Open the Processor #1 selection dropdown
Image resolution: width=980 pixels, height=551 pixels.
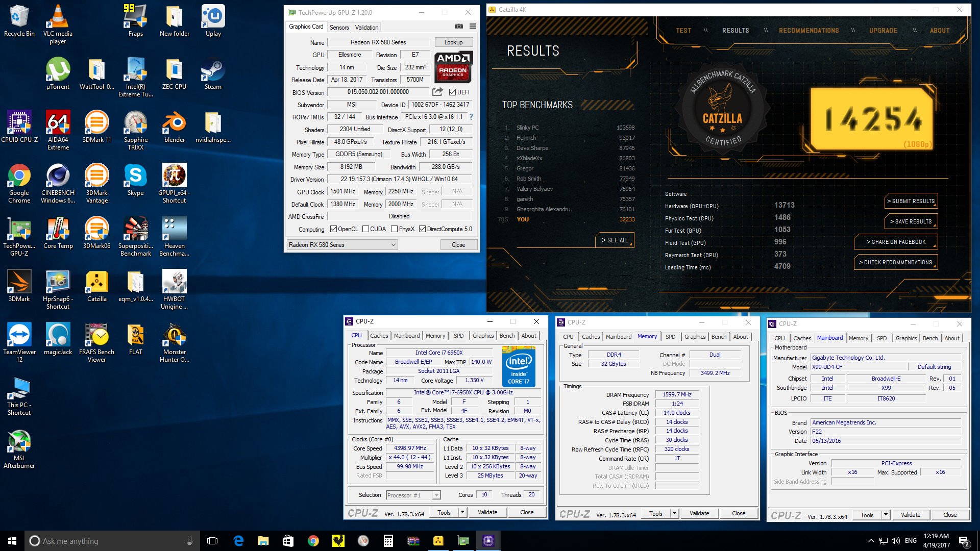point(413,495)
